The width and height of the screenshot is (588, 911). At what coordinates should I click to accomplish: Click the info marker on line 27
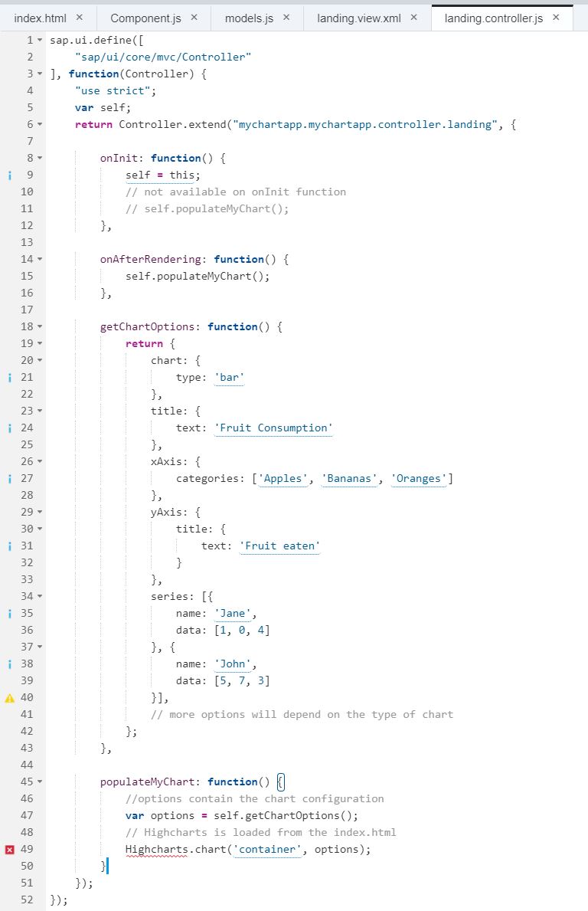click(x=9, y=478)
